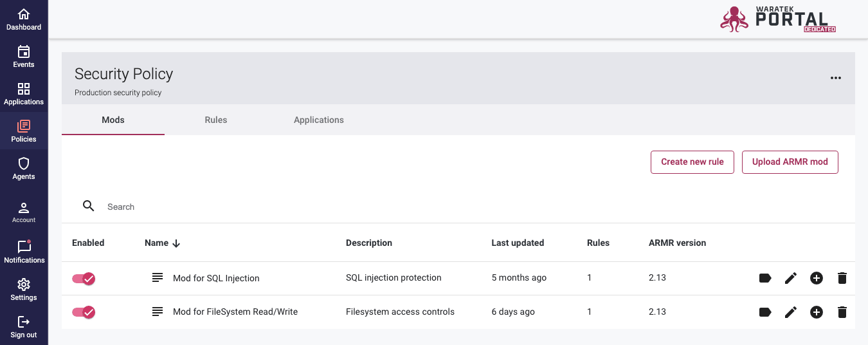Click the Enabled column header
The height and width of the screenshot is (345, 868).
point(88,243)
